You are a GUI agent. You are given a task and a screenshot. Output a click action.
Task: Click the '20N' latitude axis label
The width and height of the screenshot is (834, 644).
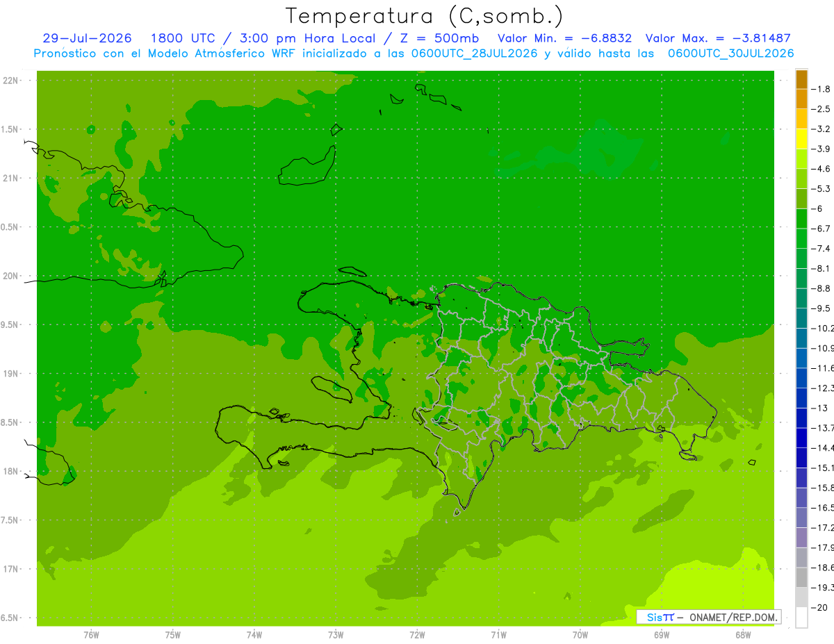[x=10, y=276]
